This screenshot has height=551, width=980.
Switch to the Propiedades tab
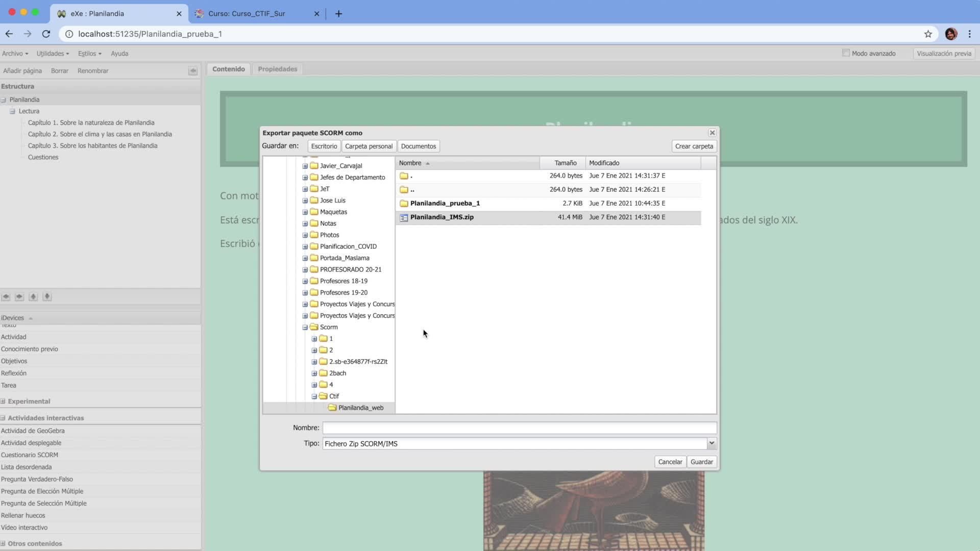[277, 69]
